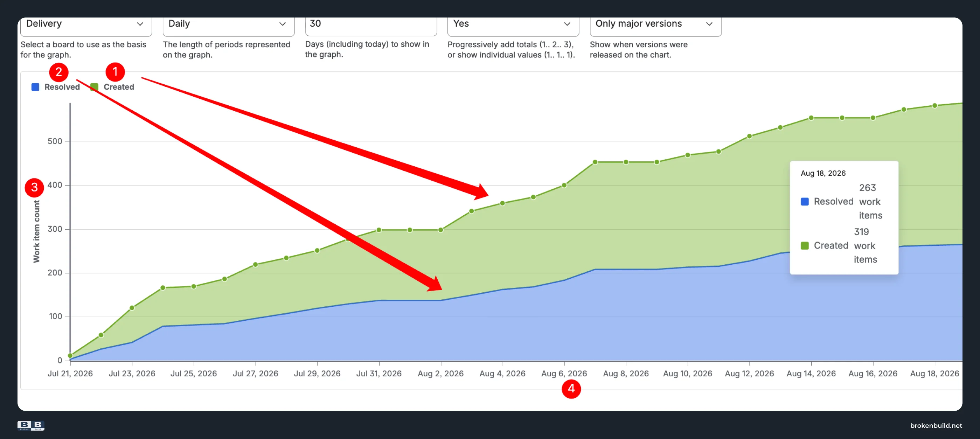Click the Created data point at Jul 27, 2026
Screen dimensions: 980x439
pos(256,264)
